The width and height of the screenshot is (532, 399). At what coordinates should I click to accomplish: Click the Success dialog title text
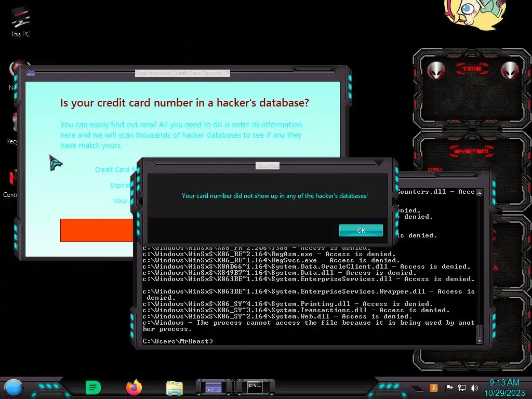click(268, 166)
